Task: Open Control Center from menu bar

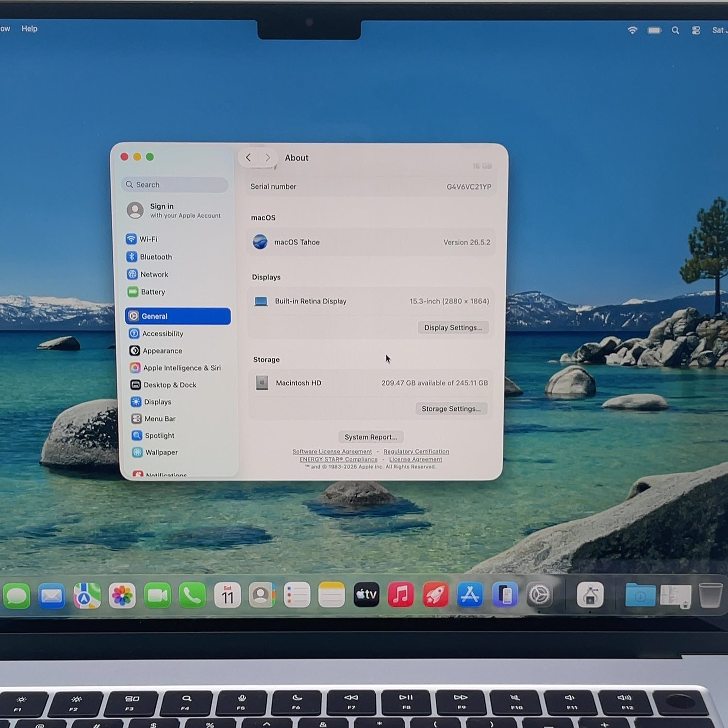Action: 696,31
